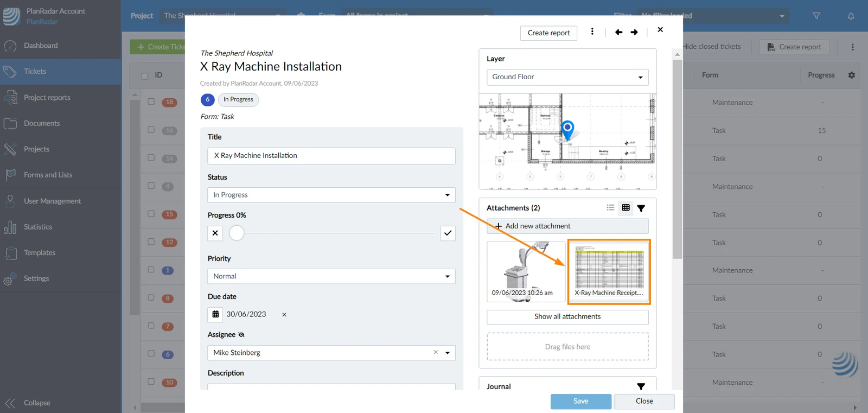Open the Dashboard sidebar item
Viewport: 868px width, 413px height.
(x=60, y=46)
